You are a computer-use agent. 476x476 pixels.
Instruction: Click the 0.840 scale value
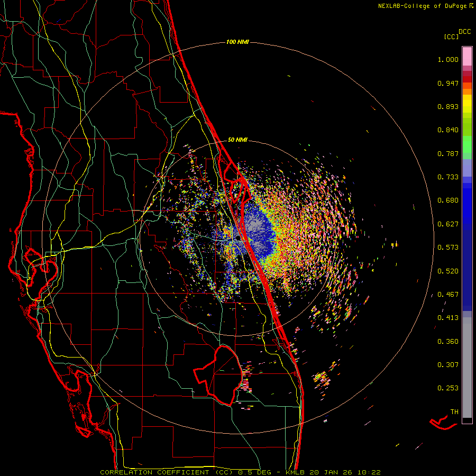[x=448, y=130]
